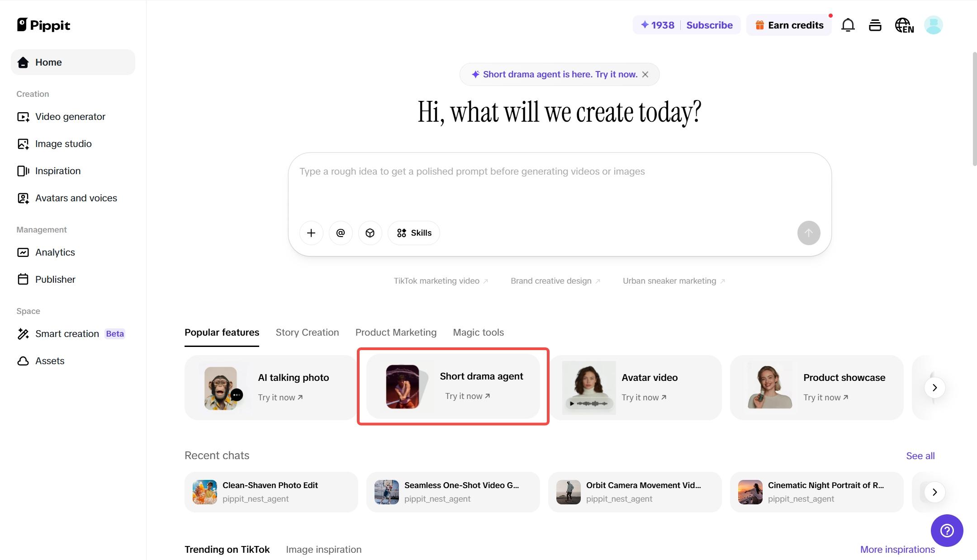Select the Popular features tab

pos(222,332)
